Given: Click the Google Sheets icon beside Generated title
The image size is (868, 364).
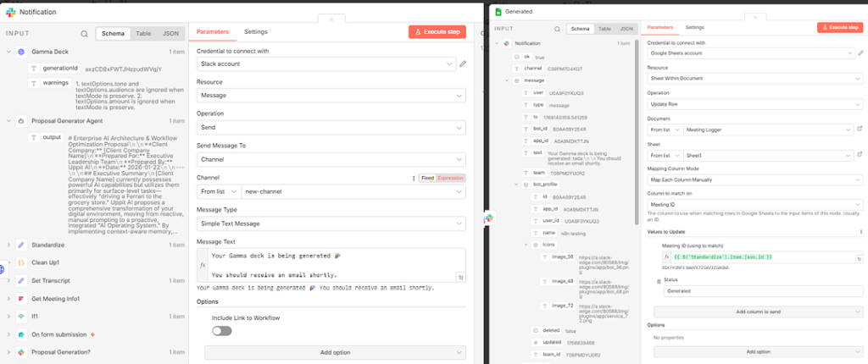Looking at the screenshot, I should pos(498,11).
